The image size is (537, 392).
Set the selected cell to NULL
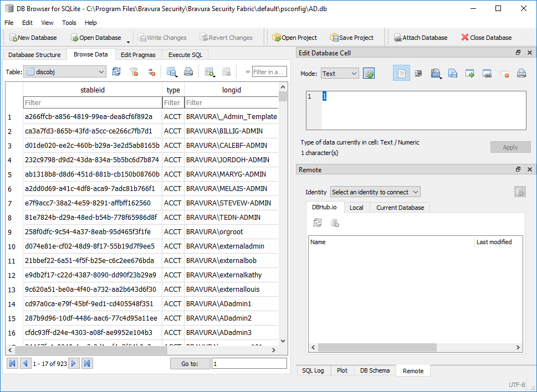tap(504, 73)
